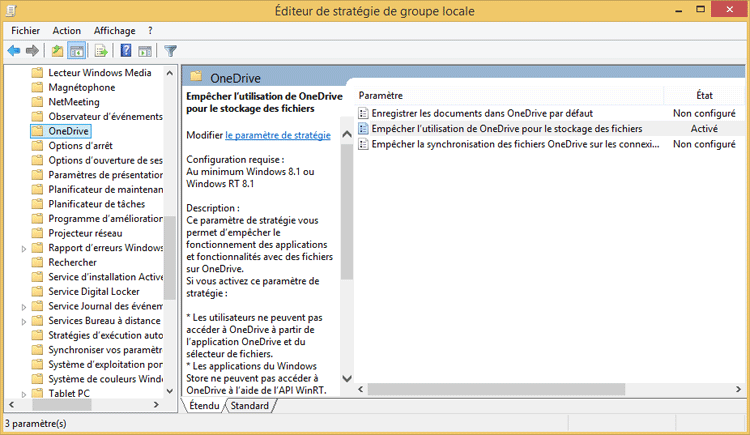Select Service Digital Locker in the tree
The width and height of the screenshot is (750, 435).
coord(94,291)
